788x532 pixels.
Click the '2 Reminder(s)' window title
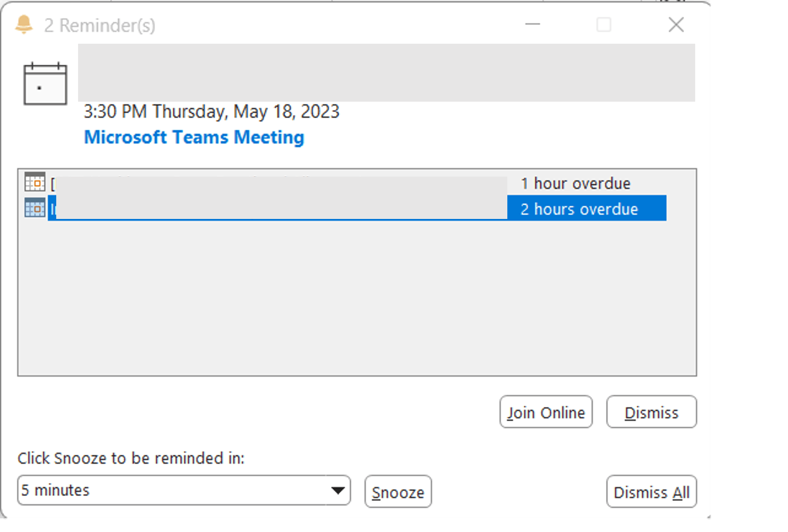pyautogui.click(x=100, y=25)
